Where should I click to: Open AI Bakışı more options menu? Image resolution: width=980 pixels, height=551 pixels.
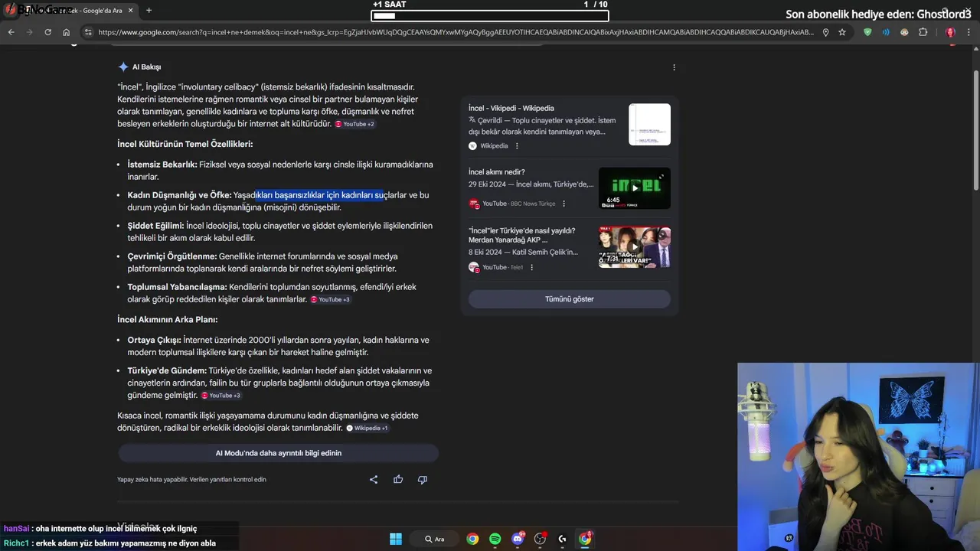click(x=674, y=67)
